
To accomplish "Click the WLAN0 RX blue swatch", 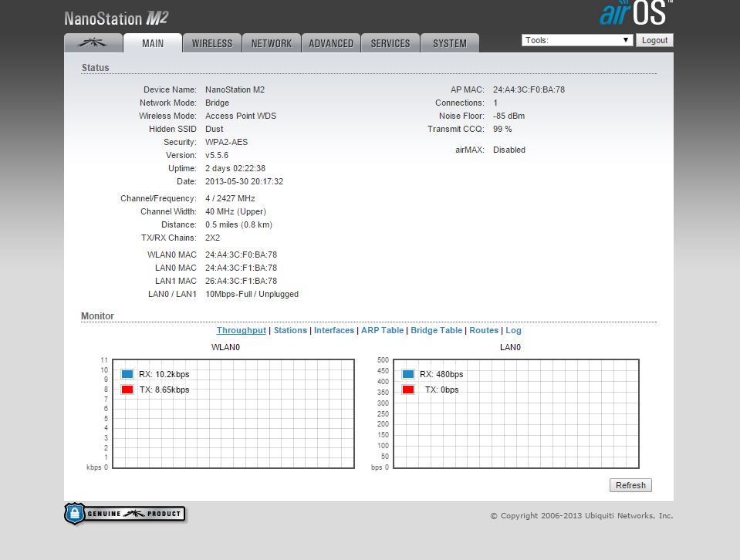I will pos(127,374).
